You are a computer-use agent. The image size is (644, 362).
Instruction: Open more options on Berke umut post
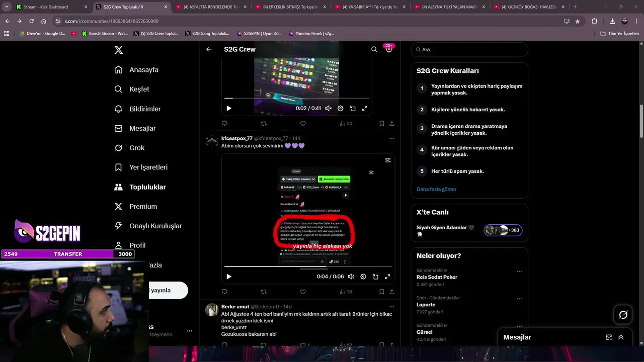pos(392,307)
